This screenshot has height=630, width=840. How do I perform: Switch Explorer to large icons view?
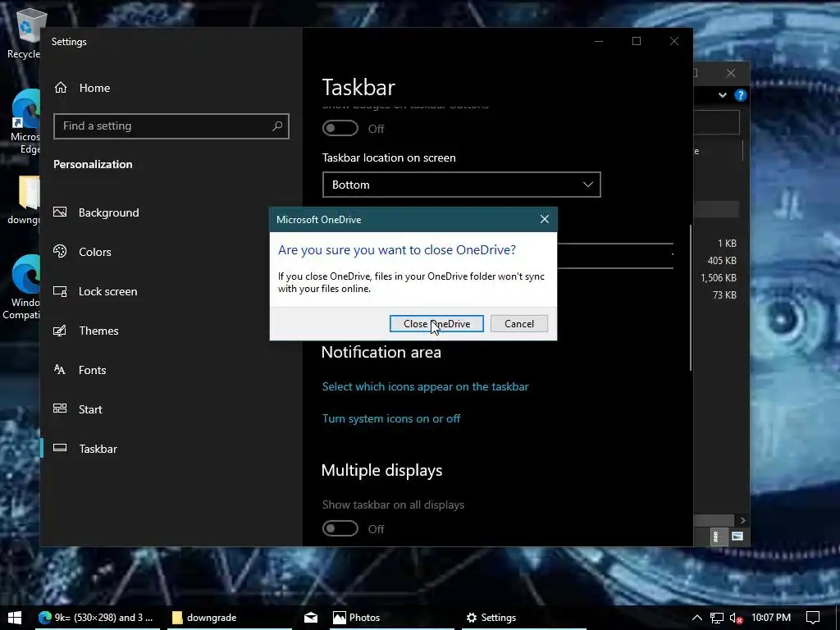coord(737,536)
